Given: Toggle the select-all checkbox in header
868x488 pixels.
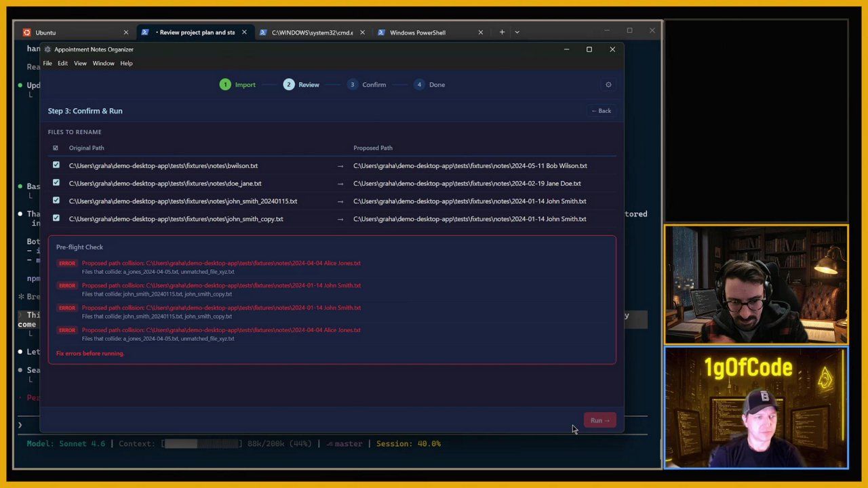Looking at the screenshot, I should pyautogui.click(x=56, y=148).
